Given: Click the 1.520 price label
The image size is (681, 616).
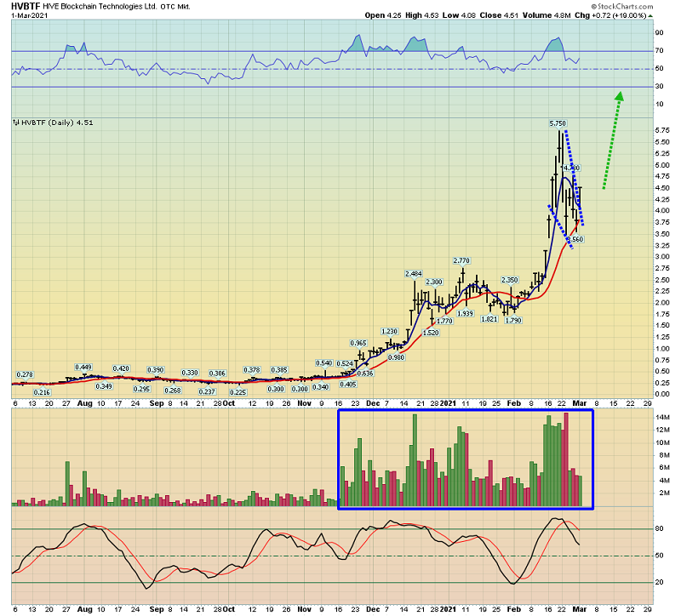Looking at the screenshot, I should tap(431, 333).
